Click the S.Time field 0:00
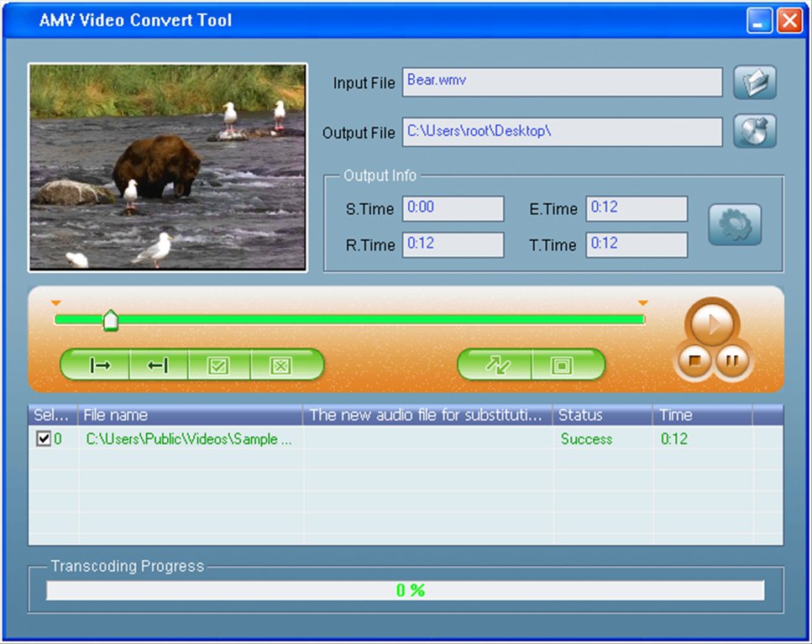 coord(453,208)
